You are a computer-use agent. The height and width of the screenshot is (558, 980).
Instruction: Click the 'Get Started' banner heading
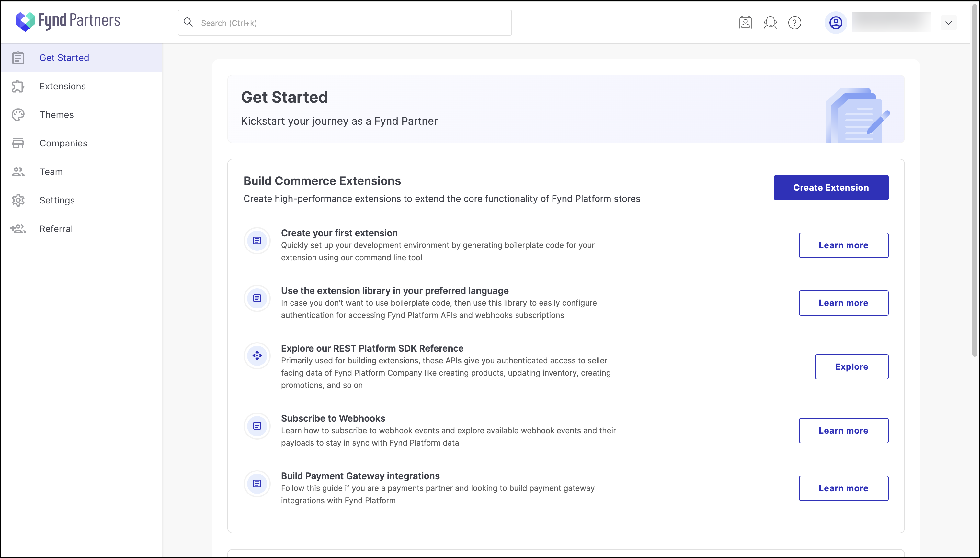[285, 97]
